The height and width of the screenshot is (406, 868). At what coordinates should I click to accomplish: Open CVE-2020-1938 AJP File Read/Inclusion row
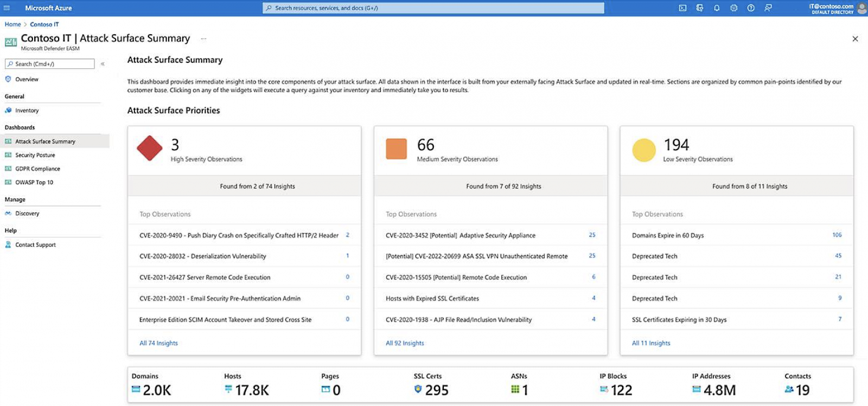point(490,319)
